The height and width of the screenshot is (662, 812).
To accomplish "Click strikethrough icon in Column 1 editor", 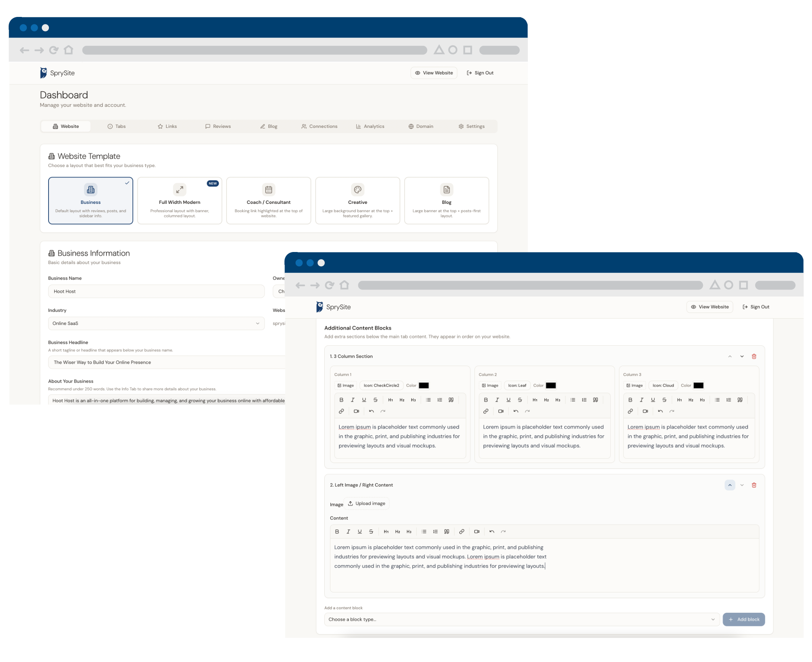I will pos(375,399).
